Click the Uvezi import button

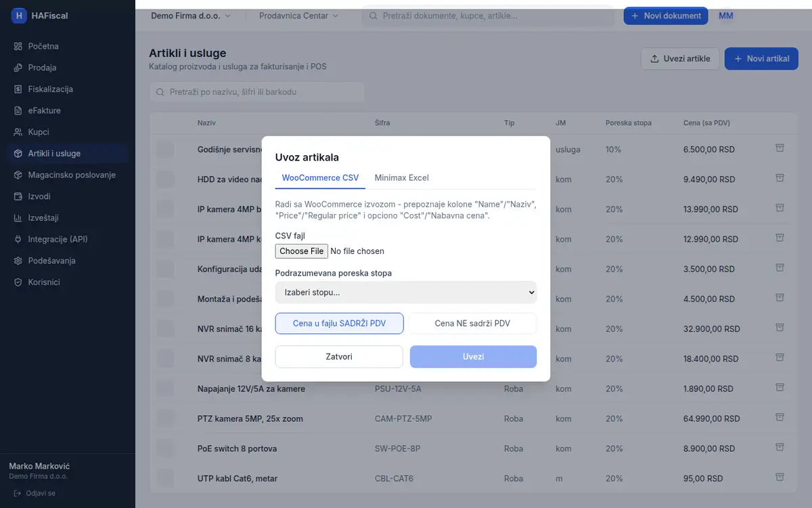point(473,357)
